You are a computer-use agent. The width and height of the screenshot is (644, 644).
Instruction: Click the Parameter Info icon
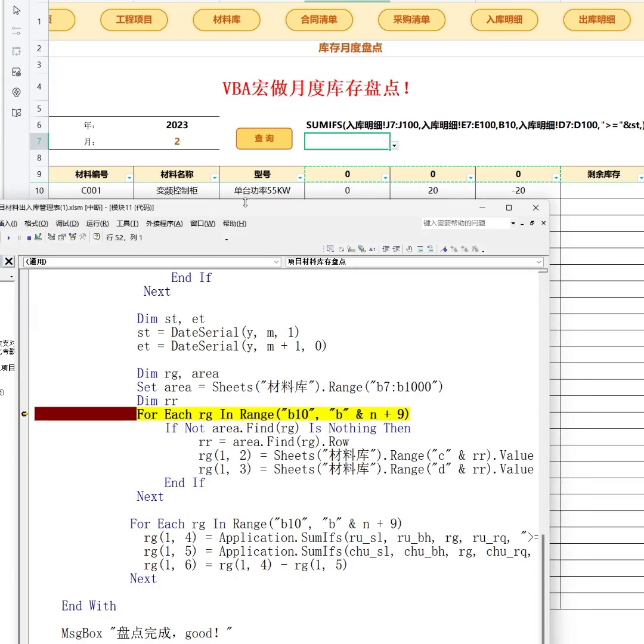point(362,249)
